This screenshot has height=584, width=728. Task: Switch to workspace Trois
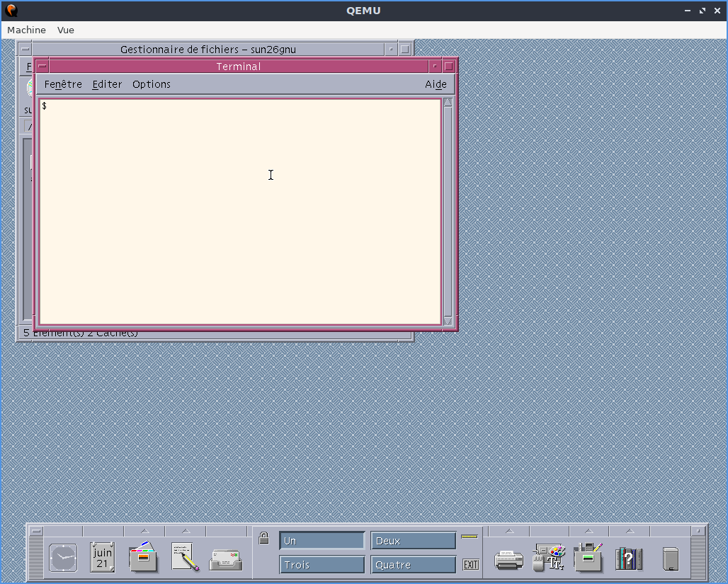(322, 564)
